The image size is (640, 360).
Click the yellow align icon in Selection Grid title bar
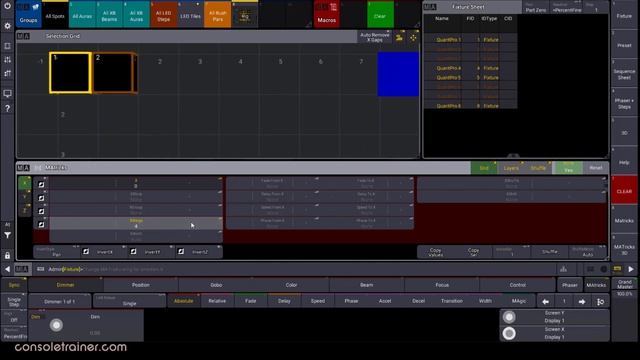point(399,37)
